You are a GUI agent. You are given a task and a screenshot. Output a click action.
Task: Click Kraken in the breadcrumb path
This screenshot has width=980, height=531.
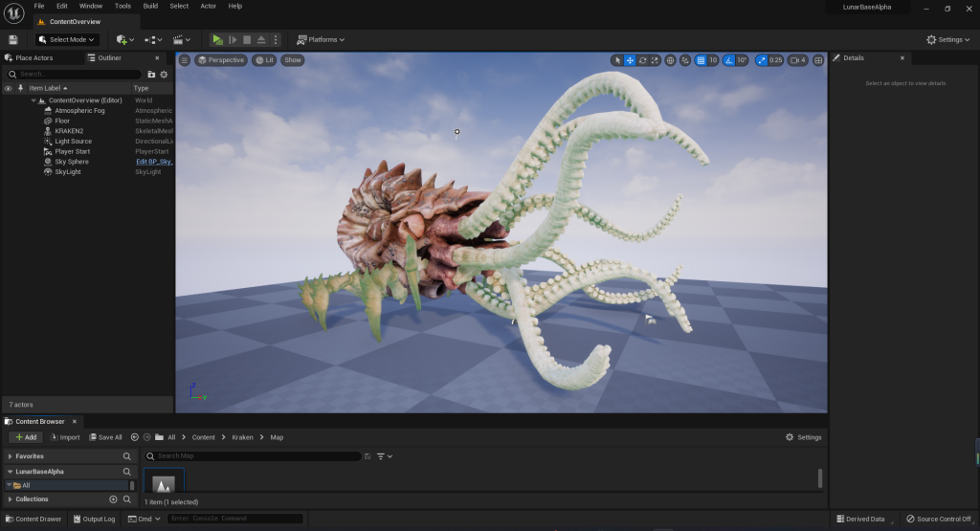pyautogui.click(x=242, y=437)
